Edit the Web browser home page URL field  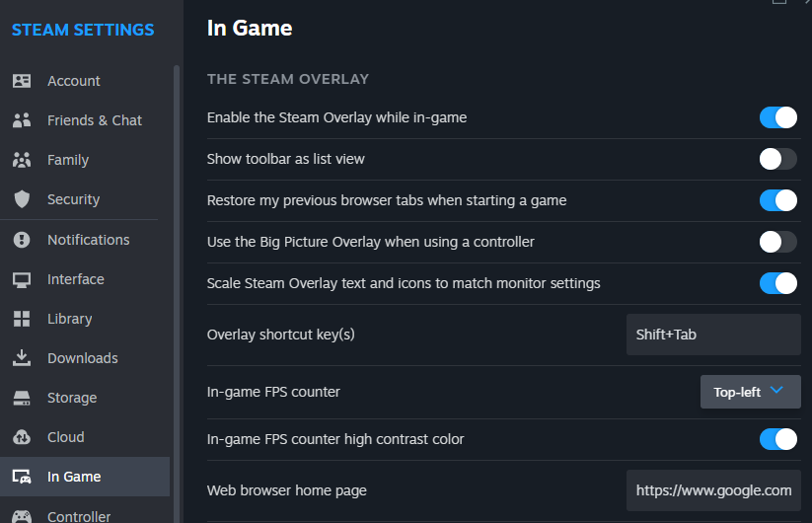click(713, 490)
